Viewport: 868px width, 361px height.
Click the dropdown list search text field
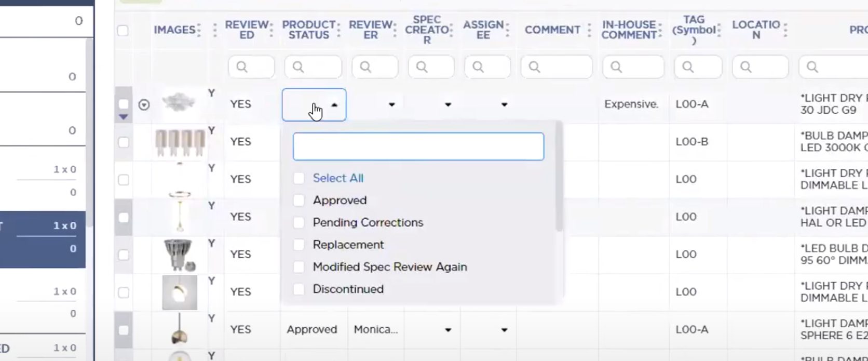click(418, 146)
